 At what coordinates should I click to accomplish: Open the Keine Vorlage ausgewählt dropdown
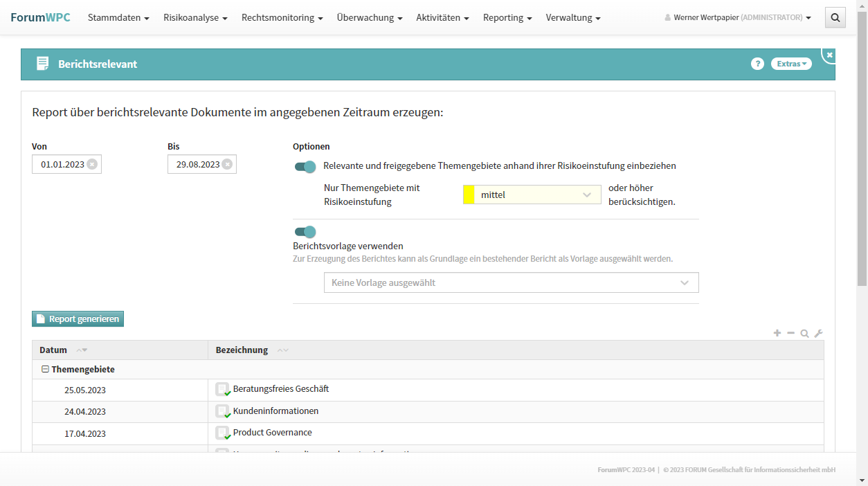[511, 282]
